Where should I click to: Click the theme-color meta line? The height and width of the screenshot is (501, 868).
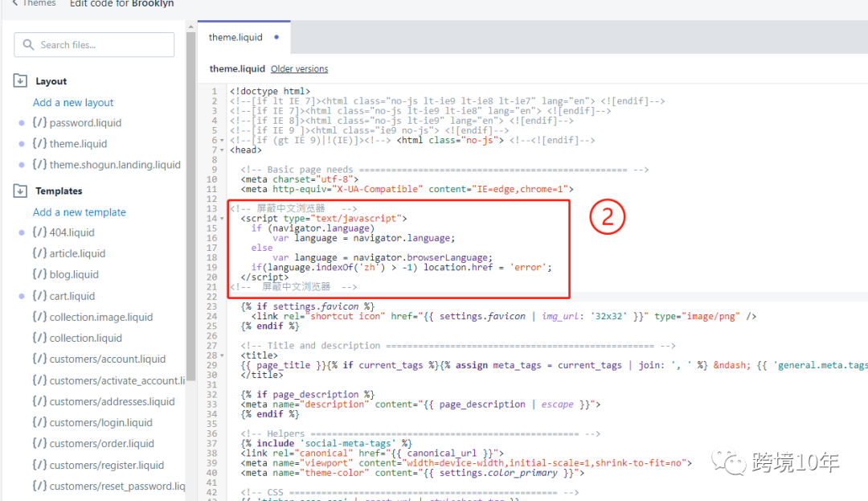click(x=412, y=474)
